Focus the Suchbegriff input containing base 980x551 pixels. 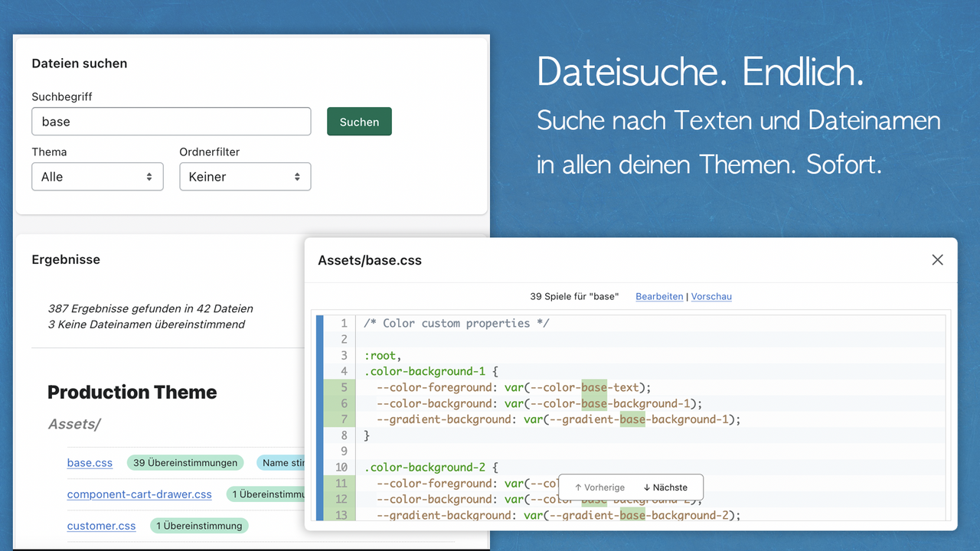[171, 122]
